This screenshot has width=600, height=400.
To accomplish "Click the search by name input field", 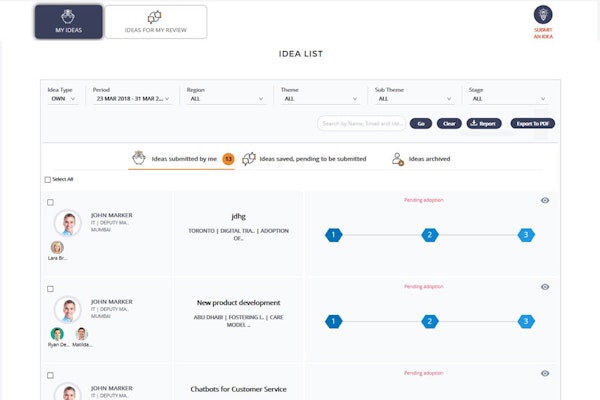I will pyautogui.click(x=360, y=124).
